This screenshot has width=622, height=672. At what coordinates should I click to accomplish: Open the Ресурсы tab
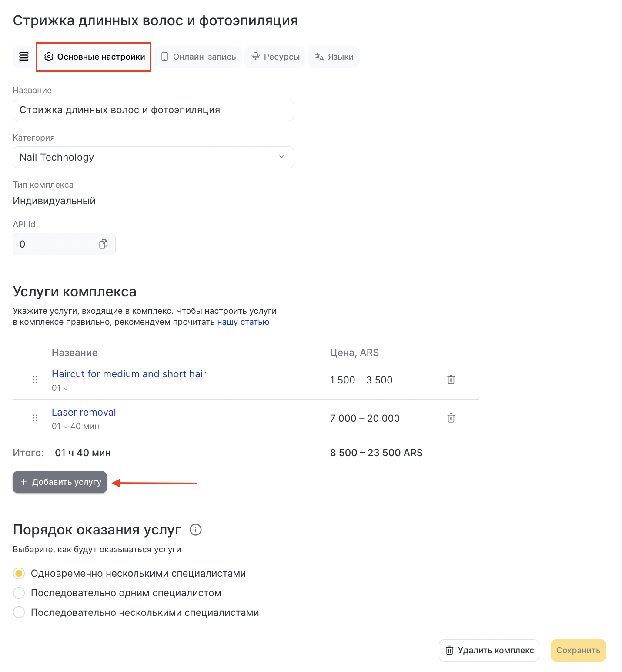[275, 57]
